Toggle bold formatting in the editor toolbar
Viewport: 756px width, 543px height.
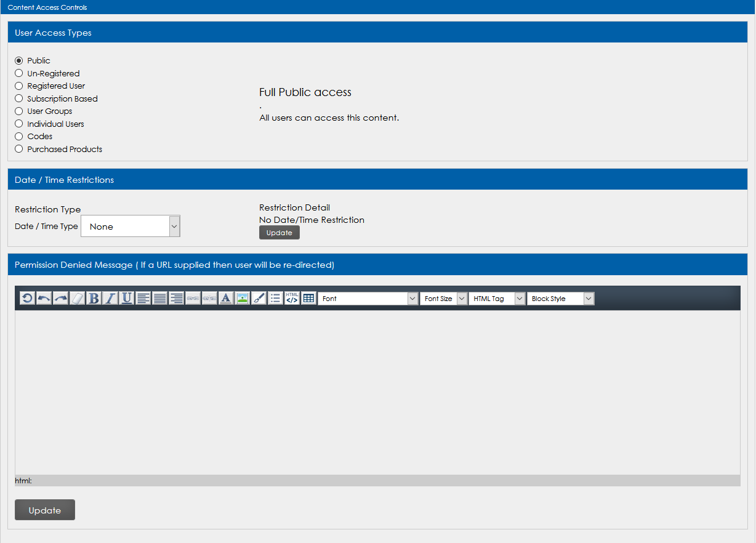coord(94,298)
